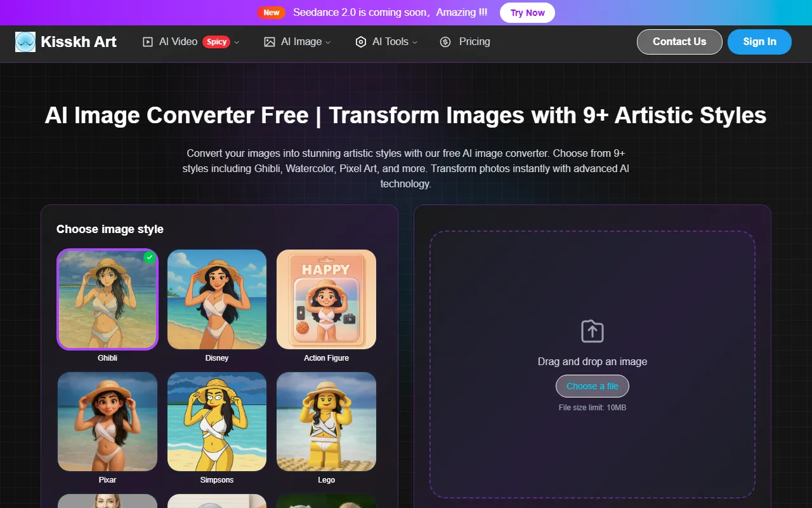This screenshot has width=812, height=508.
Task: Expand the AI Tools dropdown chevron
Action: tap(415, 43)
